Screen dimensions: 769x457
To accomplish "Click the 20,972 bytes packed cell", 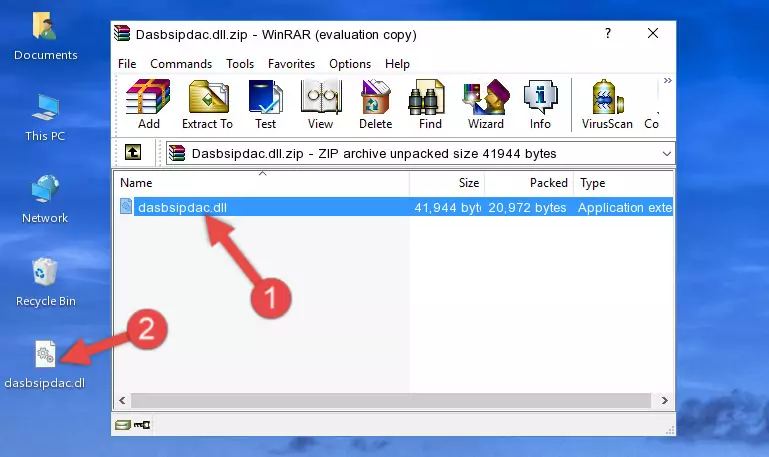I will point(527,207).
